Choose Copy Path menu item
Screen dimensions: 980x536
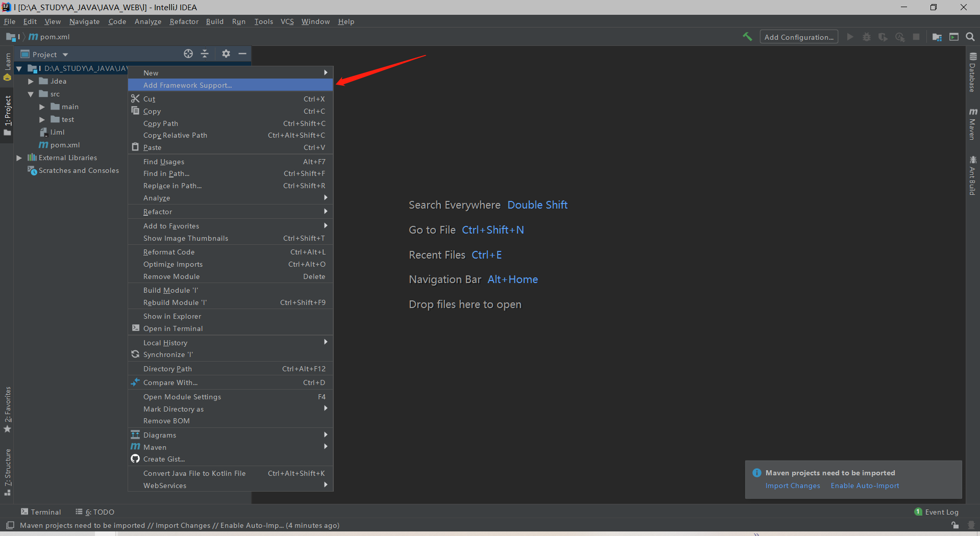(230, 123)
